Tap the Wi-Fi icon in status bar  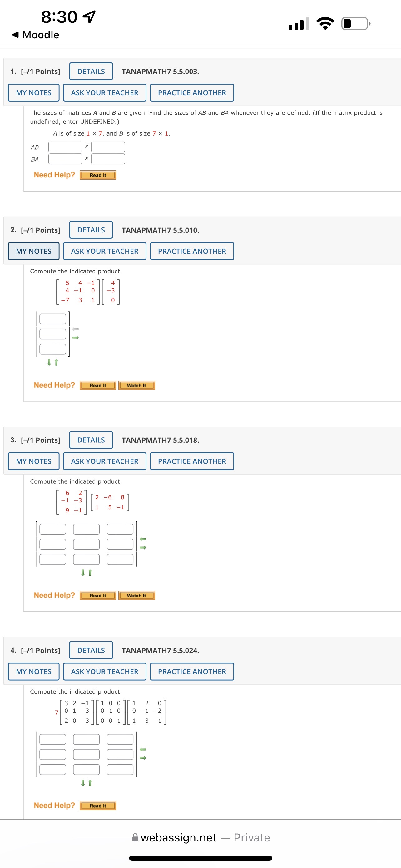click(325, 23)
